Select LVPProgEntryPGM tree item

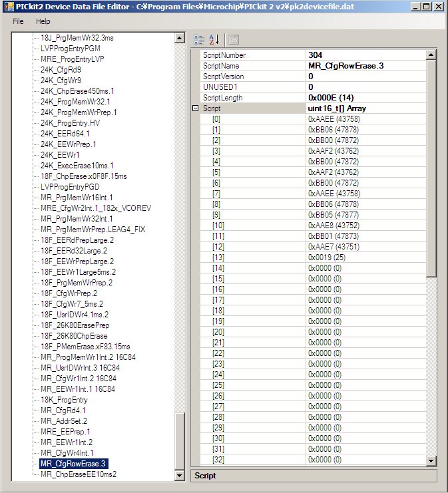[71, 49]
